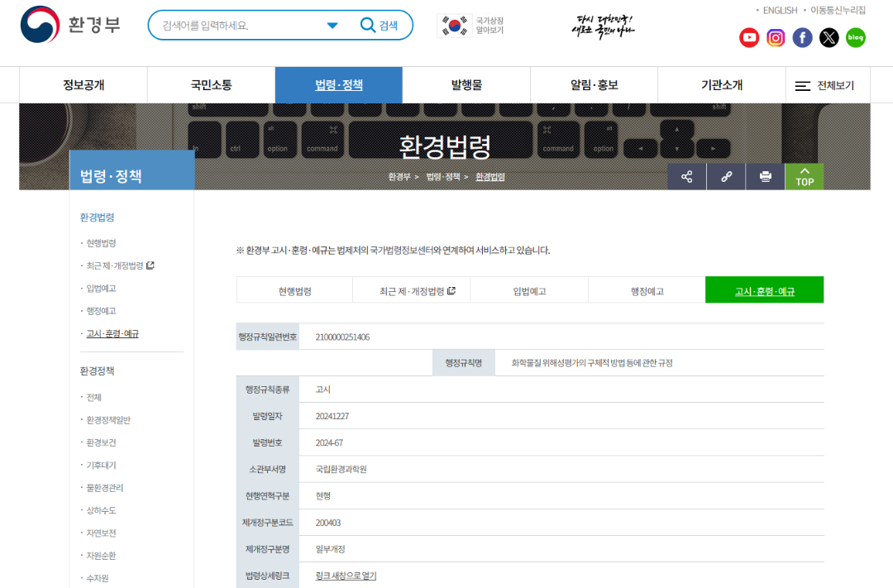Open the YouTube social media icon
The image size is (893, 588).
click(749, 37)
